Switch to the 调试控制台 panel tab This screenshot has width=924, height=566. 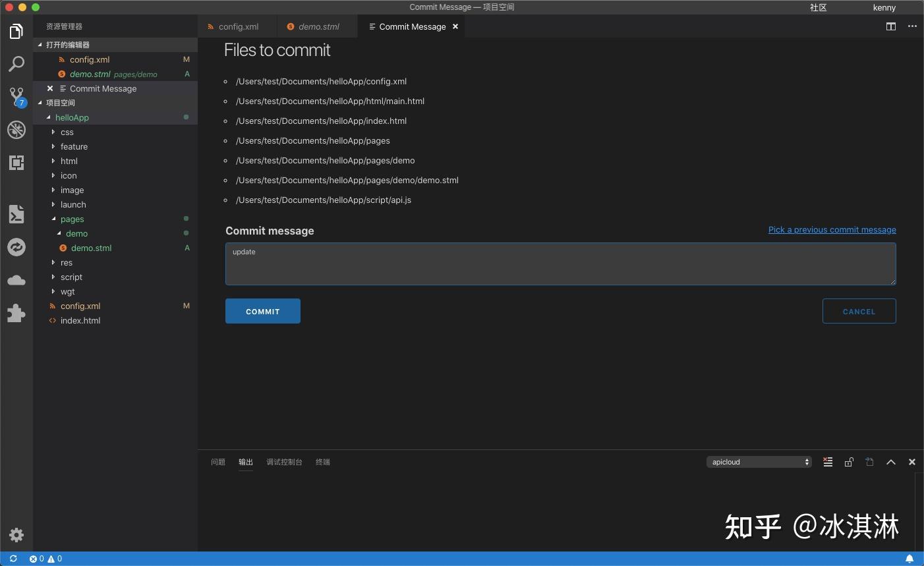coord(284,462)
